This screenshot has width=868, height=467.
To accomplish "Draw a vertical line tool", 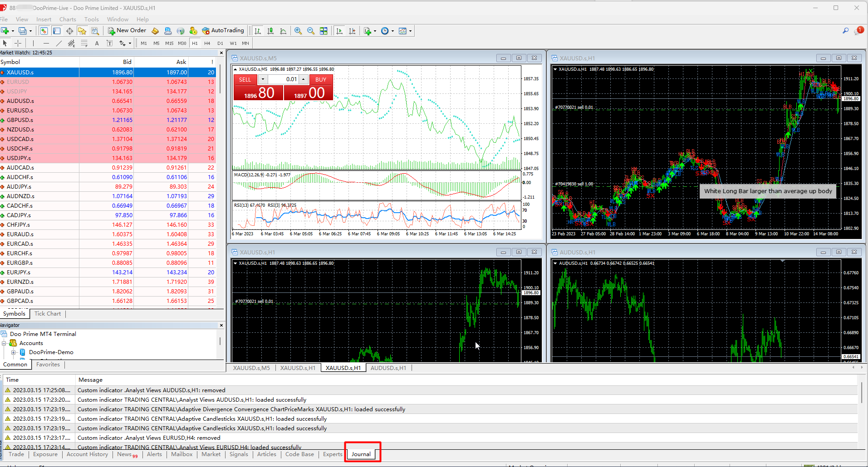I will [33, 43].
